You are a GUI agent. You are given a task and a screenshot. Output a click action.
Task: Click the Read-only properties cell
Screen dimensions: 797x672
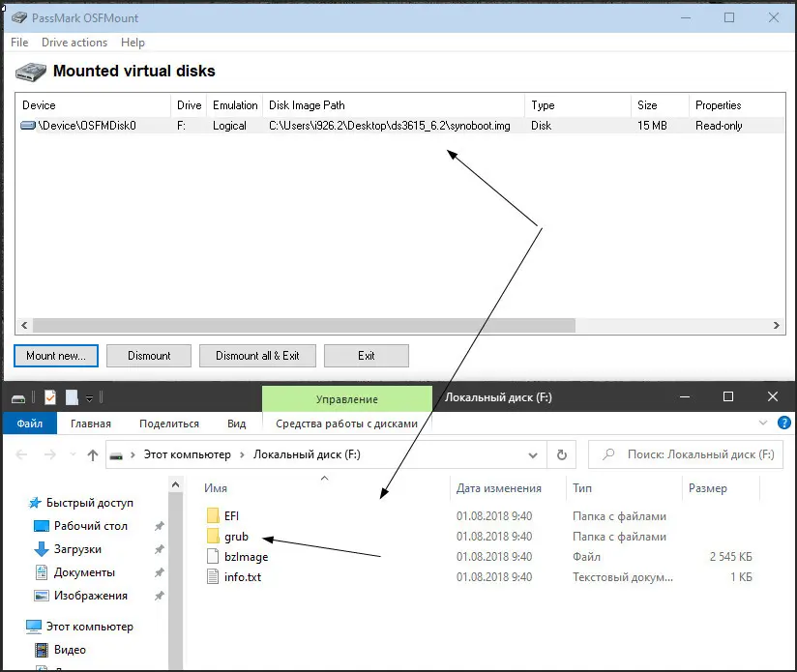[719, 126]
